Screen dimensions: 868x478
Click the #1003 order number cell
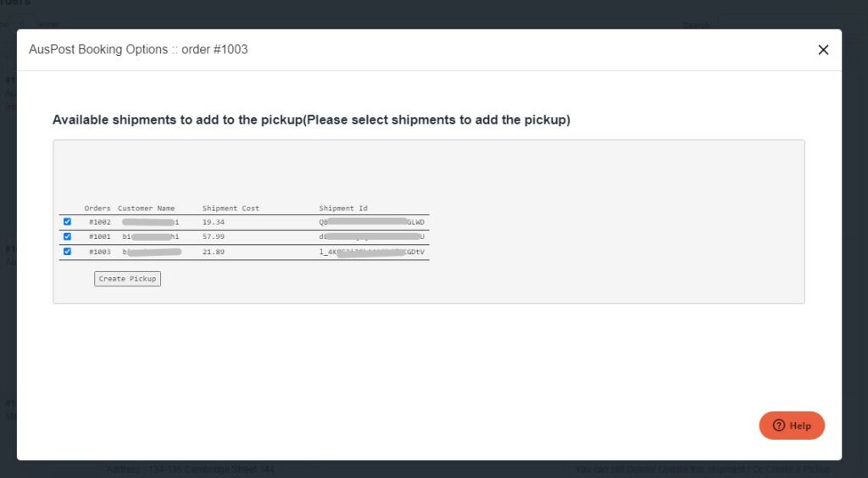(x=99, y=253)
